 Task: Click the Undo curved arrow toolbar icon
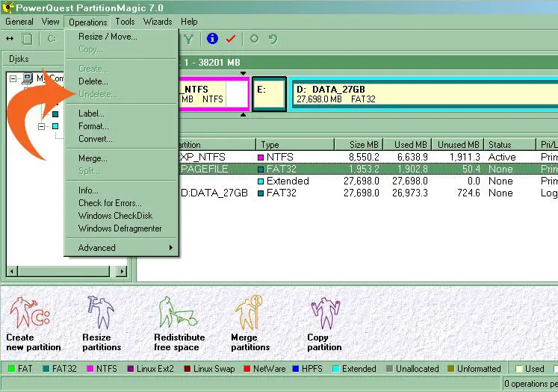tap(273, 38)
